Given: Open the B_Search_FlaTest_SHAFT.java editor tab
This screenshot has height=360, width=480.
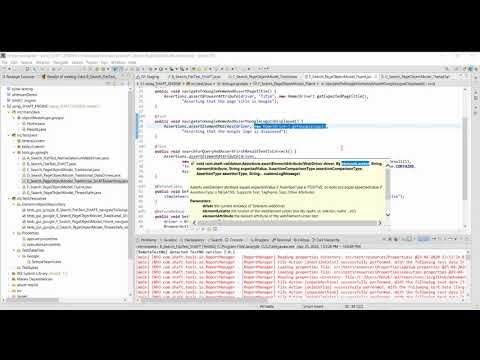Looking at the screenshot, I should pyautogui.click(x=196, y=76).
